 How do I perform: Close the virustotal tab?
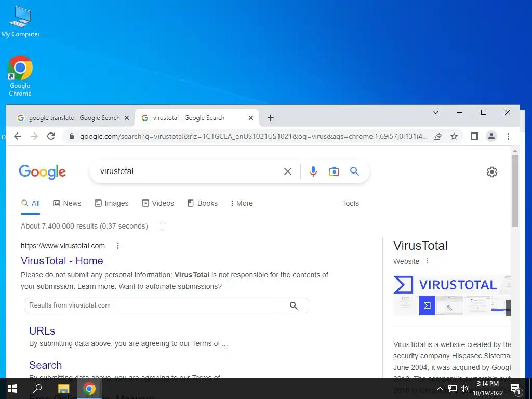(x=251, y=118)
